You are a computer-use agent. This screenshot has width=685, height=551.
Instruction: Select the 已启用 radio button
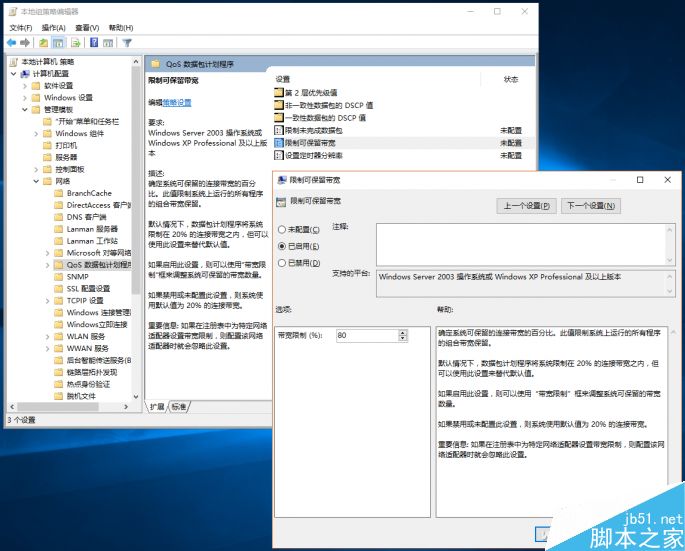[x=282, y=246]
